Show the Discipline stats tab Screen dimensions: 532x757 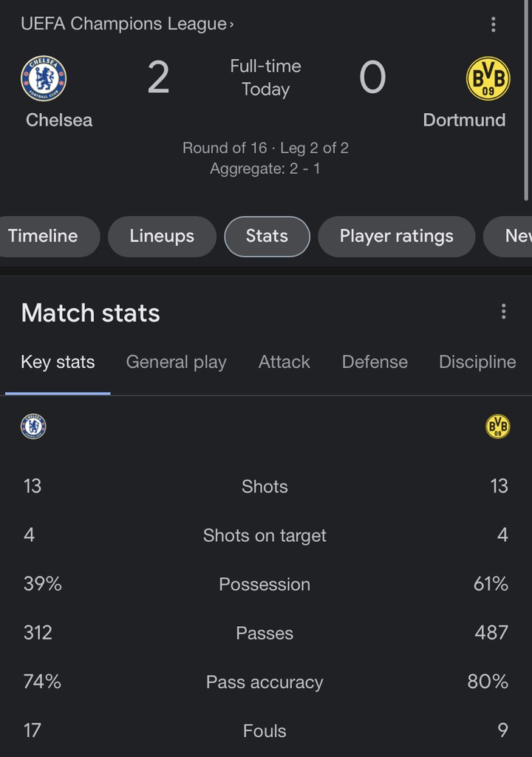click(x=477, y=362)
